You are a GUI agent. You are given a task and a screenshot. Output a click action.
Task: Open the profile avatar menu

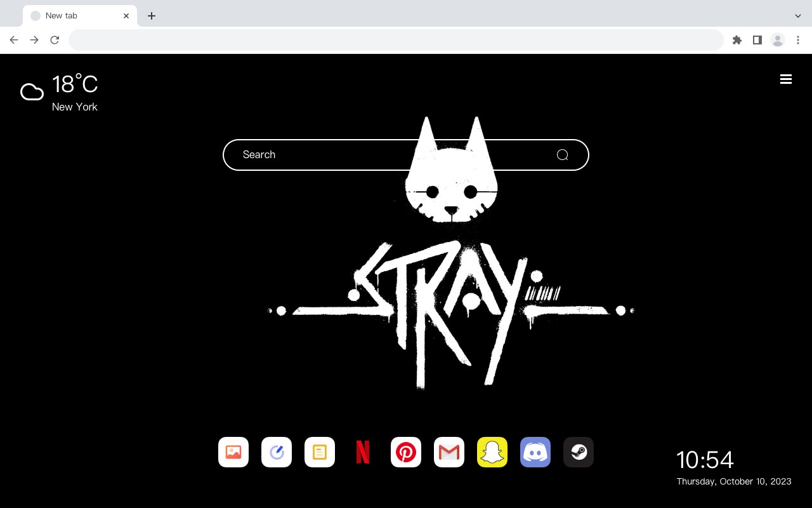(778, 40)
